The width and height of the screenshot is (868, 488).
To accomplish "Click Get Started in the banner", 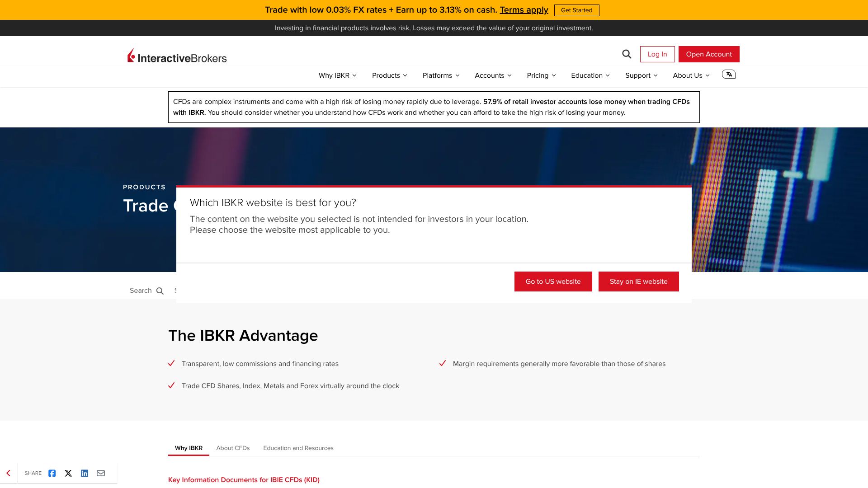I will tap(577, 10).
